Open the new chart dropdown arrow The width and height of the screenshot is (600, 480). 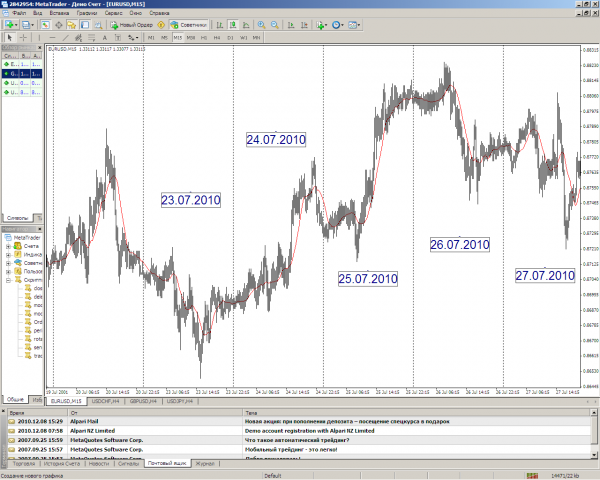(x=16, y=25)
